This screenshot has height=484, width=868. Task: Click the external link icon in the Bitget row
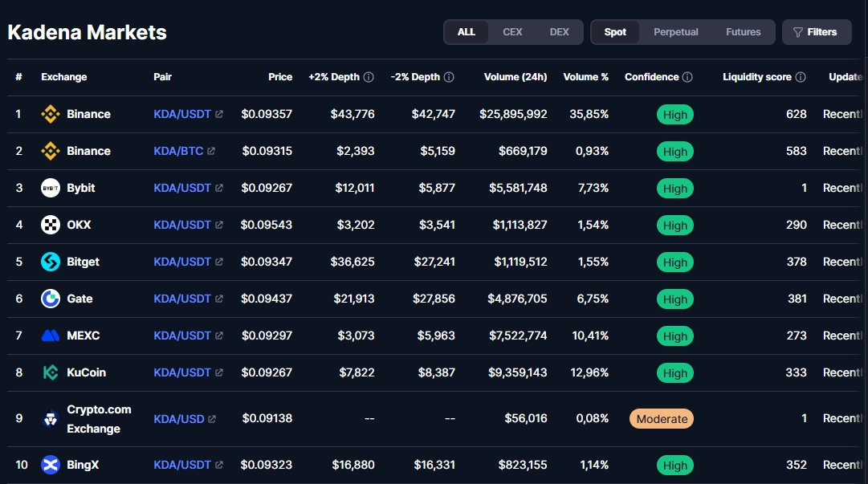(219, 262)
